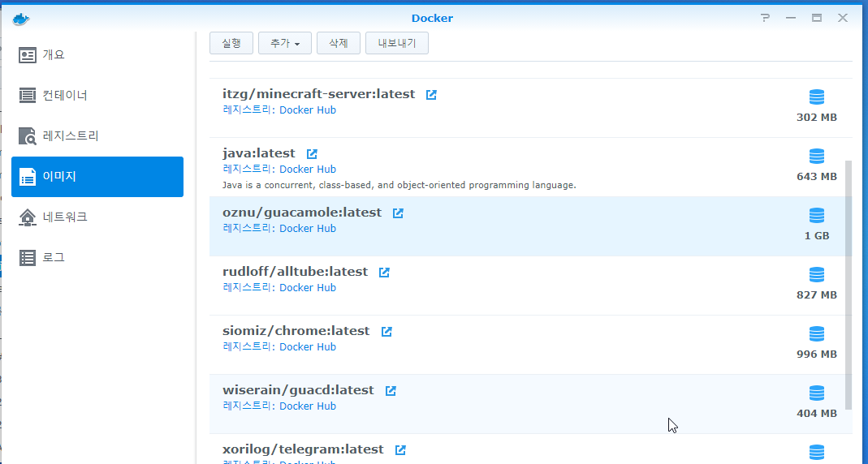Open the help question mark icon
This screenshot has width=868, height=464.
pyautogui.click(x=765, y=18)
